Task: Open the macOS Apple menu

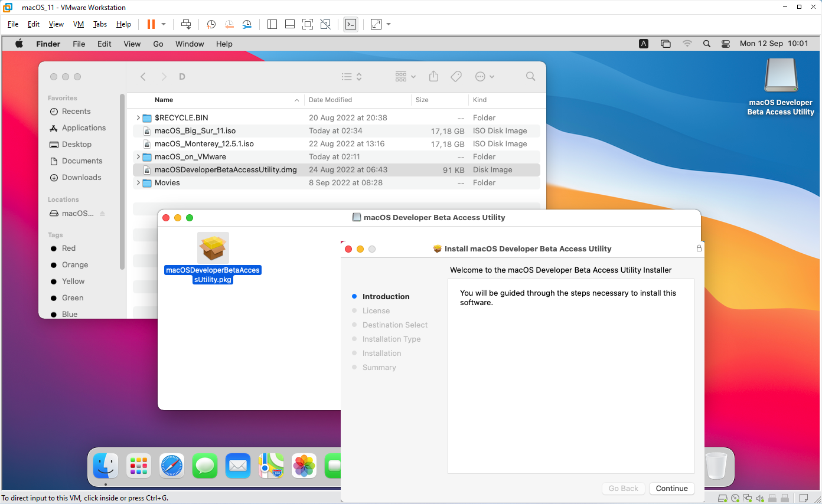Action: click(x=19, y=44)
